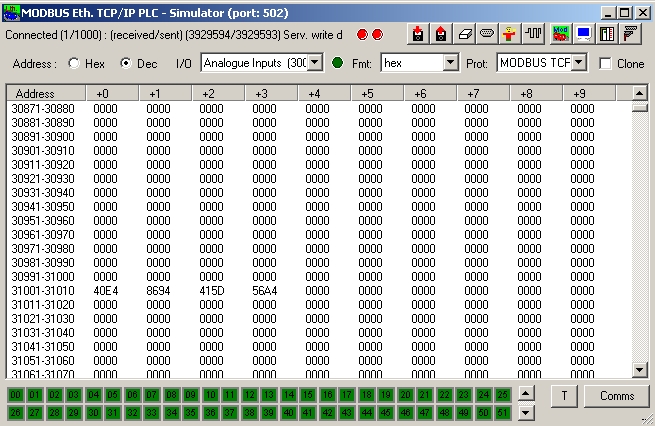Screen dimensions: 655x426
Task: Open the Prot MODBUS TCP dropdown
Action: click(x=577, y=63)
